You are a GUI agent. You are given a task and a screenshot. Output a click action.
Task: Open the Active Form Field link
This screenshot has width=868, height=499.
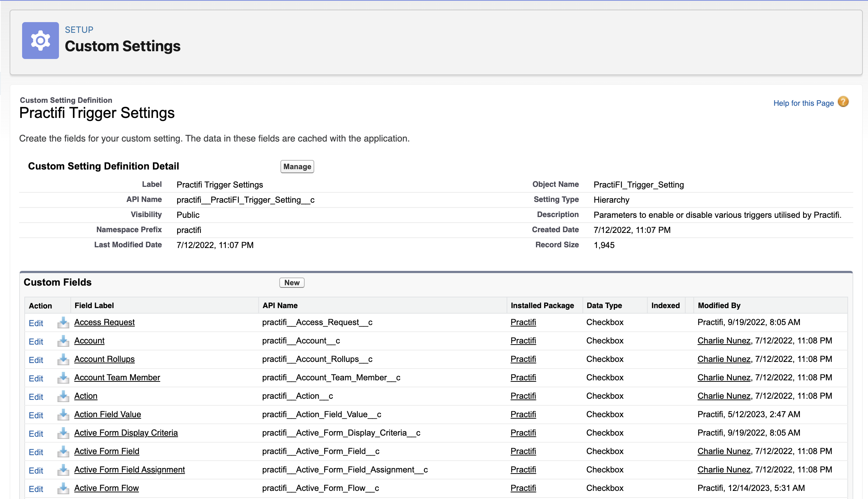pos(106,451)
